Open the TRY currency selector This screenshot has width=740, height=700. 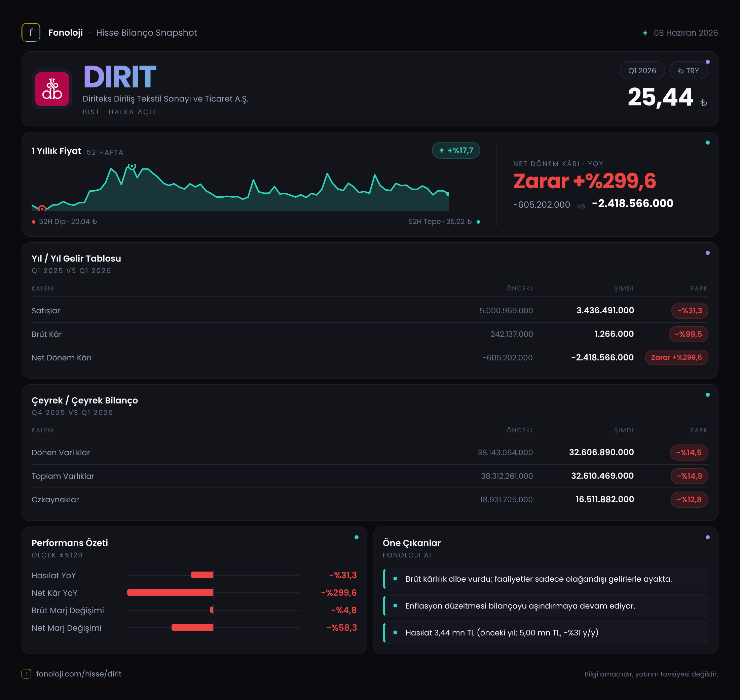[x=689, y=71]
